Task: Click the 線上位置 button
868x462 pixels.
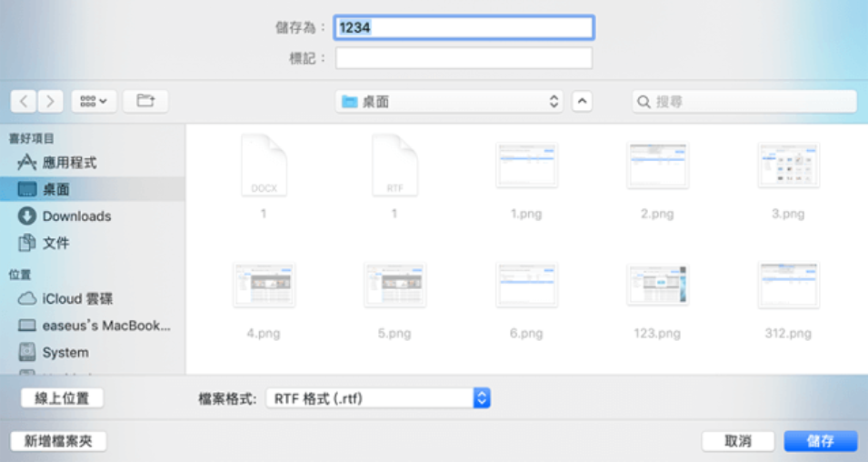Action: 62,398
